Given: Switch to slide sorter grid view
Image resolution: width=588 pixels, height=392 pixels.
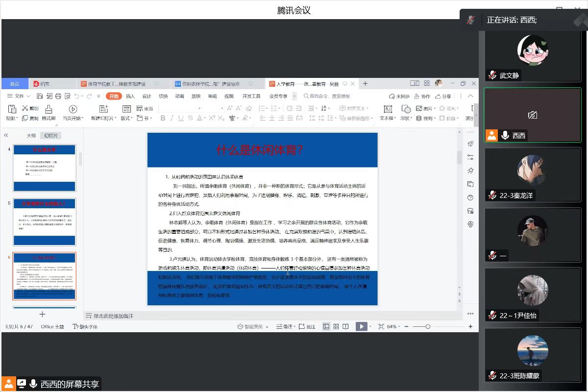Looking at the screenshot, I should pyautogui.click(x=336, y=327).
